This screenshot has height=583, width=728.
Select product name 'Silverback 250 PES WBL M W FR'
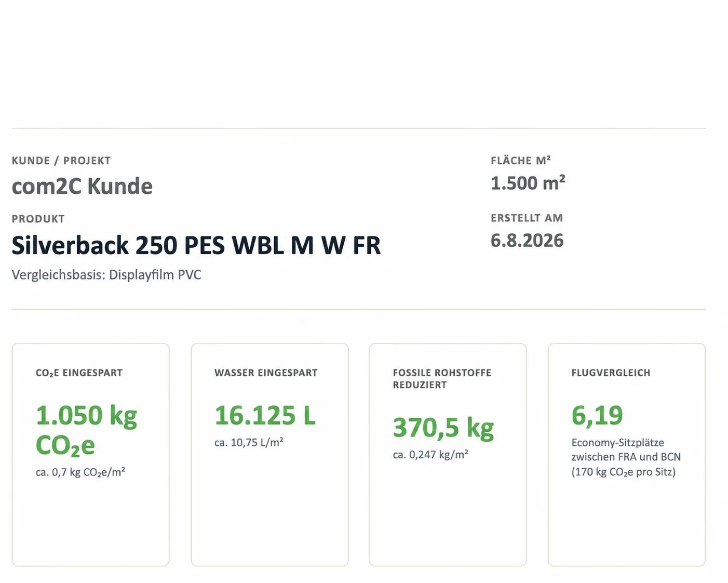[196, 245]
